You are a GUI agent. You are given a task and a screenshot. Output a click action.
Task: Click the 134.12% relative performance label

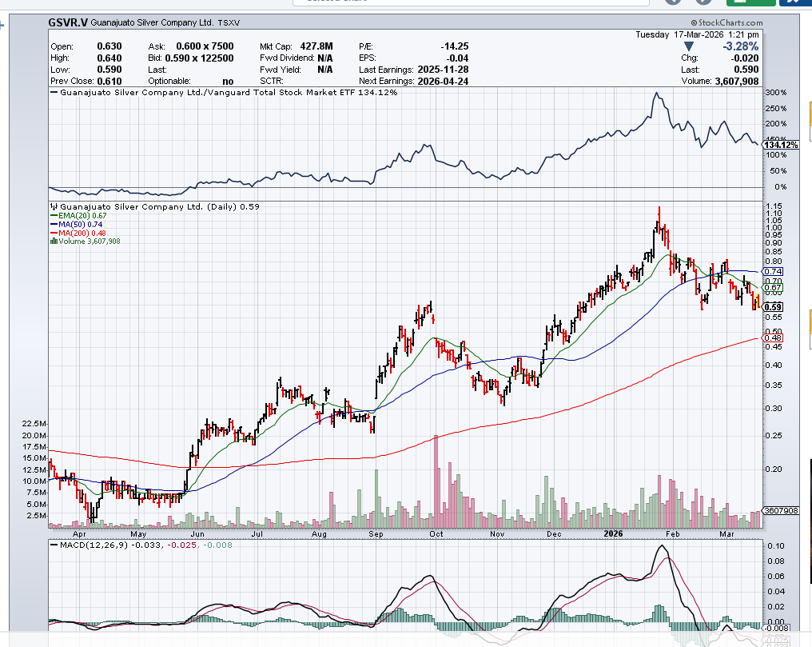point(781,145)
